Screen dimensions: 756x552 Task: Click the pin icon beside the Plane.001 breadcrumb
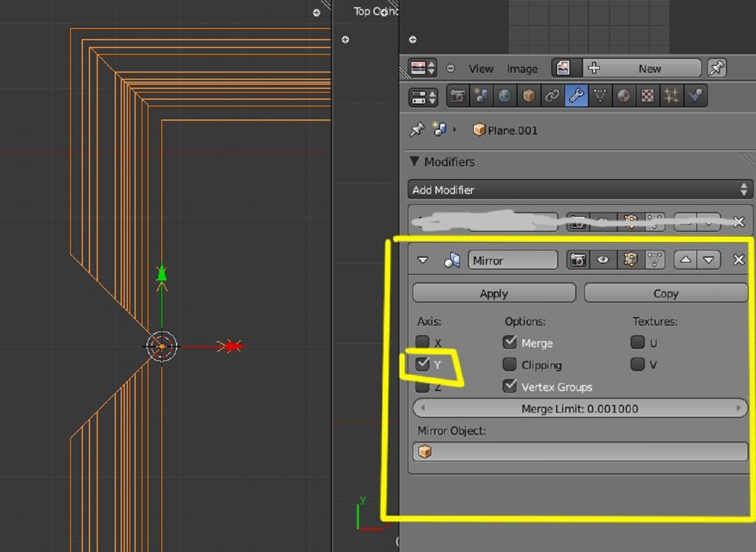click(417, 130)
